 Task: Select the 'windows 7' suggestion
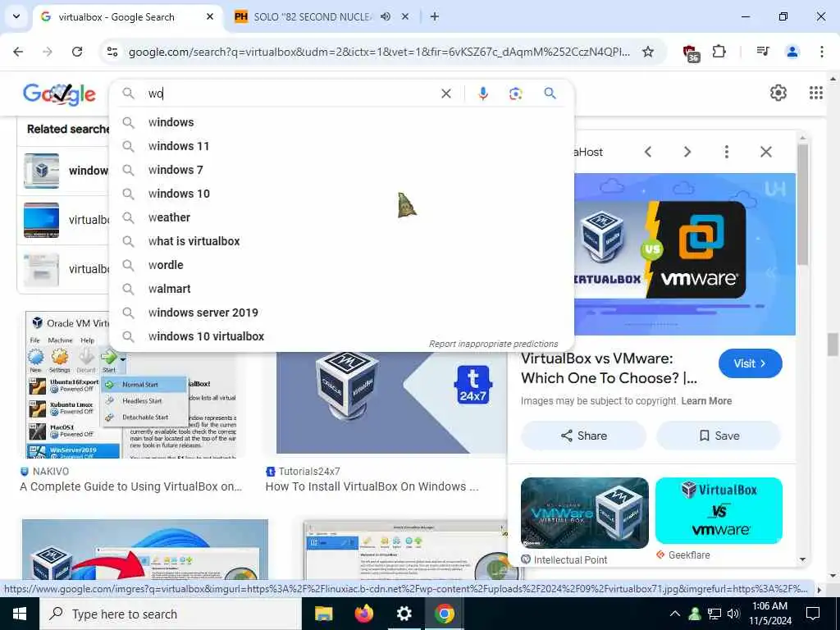click(x=342, y=170)
